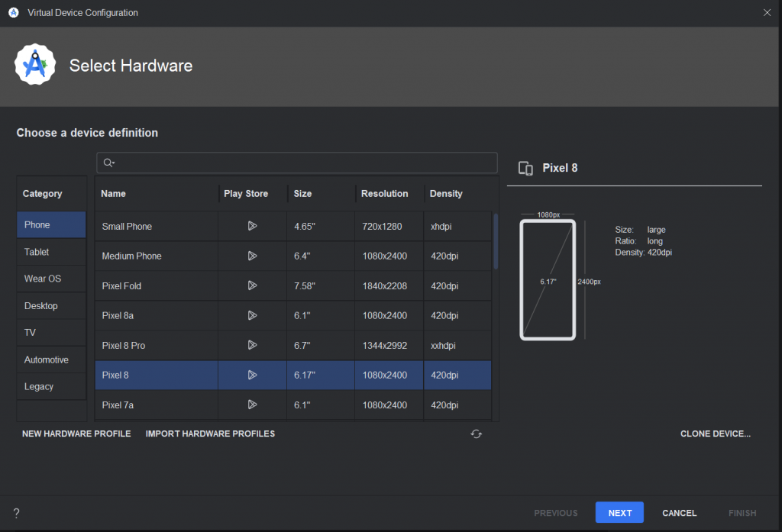Click Play Store icon for Pixel 8 Pro

pos(252,345)
